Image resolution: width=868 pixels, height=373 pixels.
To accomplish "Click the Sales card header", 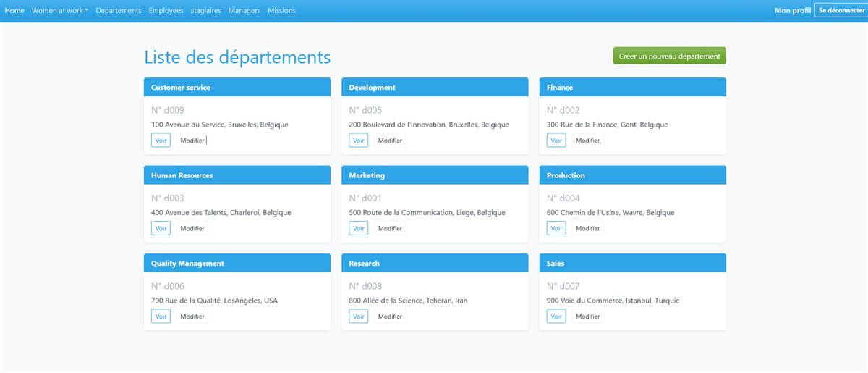I will [x=632, y=264].
